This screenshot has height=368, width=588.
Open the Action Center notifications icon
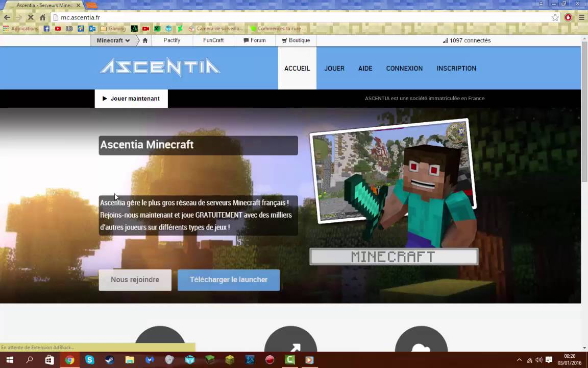pyautogui.click(x=549, y=360)
